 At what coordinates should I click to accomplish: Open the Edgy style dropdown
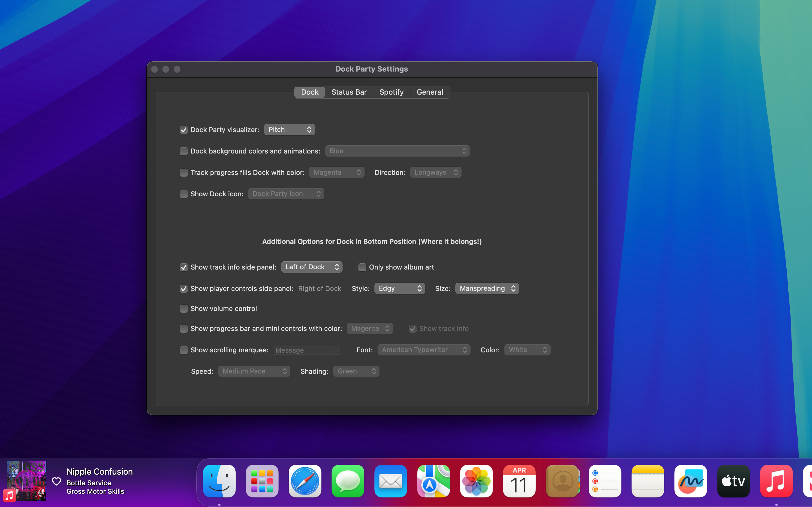[x=399, y=288]
